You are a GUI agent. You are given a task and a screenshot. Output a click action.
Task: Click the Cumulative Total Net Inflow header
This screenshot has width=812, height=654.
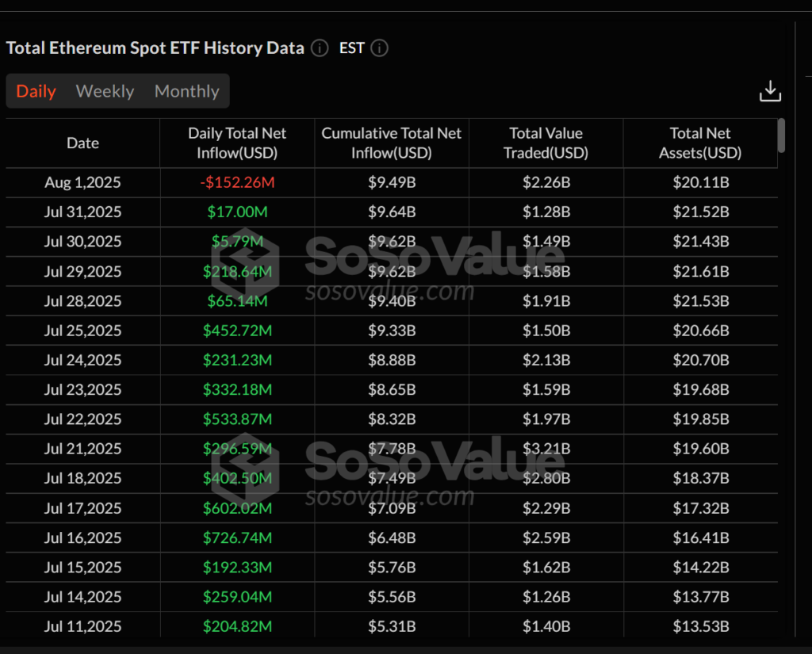391,143
